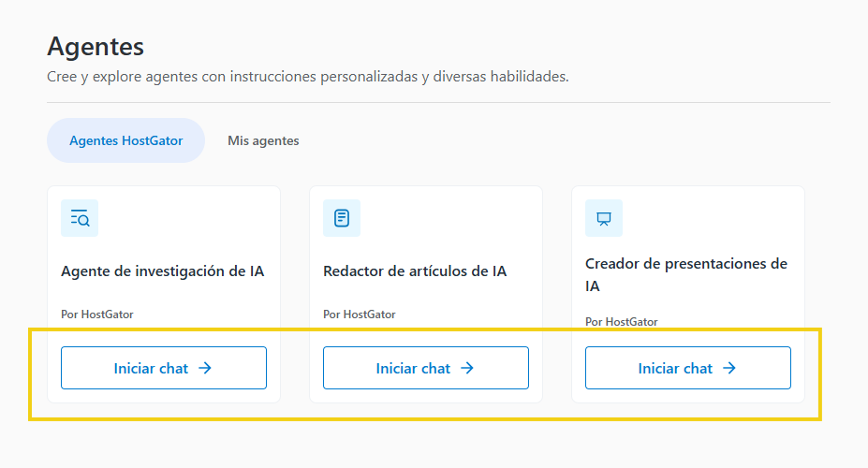
Task: Click the 'Agentes' page heading
Action: pyautogui.click(x=96, y=47)
